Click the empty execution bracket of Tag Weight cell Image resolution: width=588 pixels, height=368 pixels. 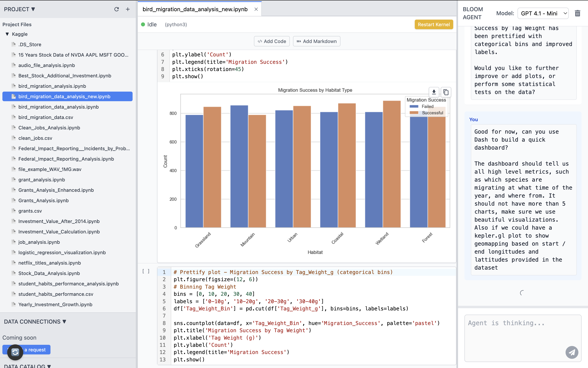tap(146, 271)
